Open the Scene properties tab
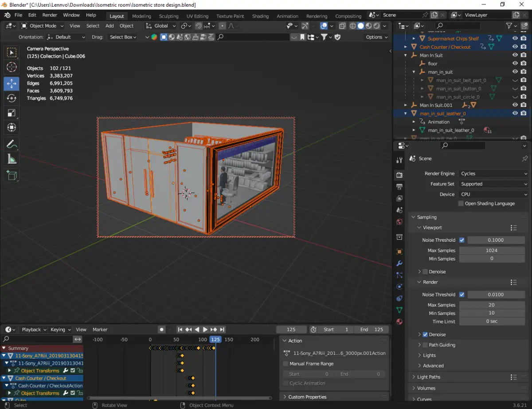This screenshot has height=409, width=532. pos(399,210)
